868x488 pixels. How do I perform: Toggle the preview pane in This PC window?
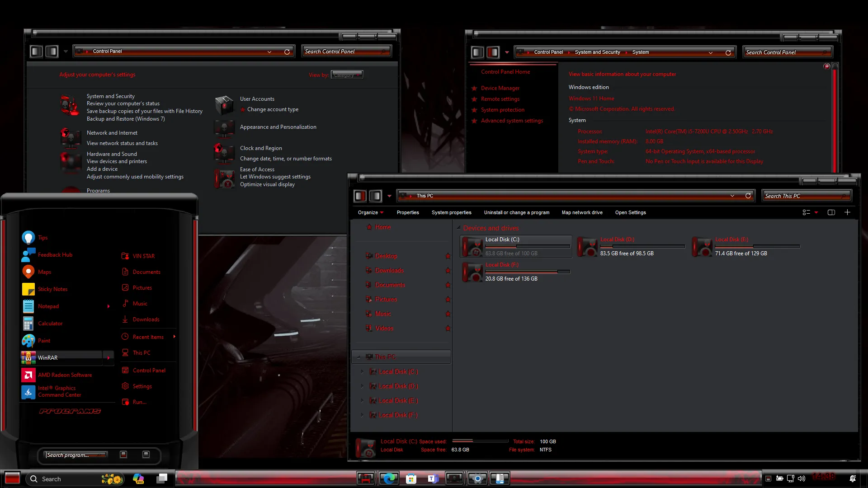pyautogui.click(x=831, y=212)
